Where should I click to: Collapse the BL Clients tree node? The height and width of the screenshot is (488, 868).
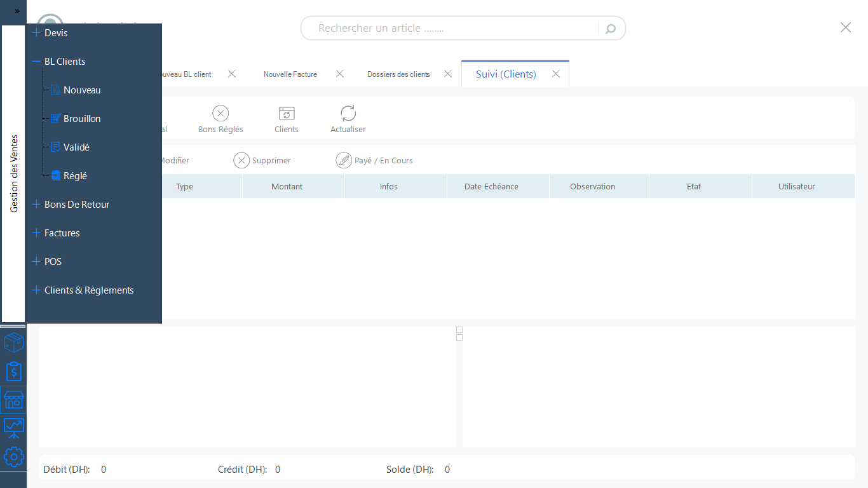[36, 62]
